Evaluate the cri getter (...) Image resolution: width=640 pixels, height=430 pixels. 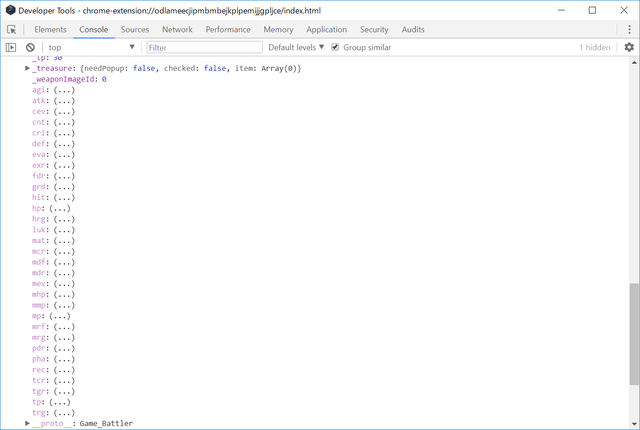(64, 133)
